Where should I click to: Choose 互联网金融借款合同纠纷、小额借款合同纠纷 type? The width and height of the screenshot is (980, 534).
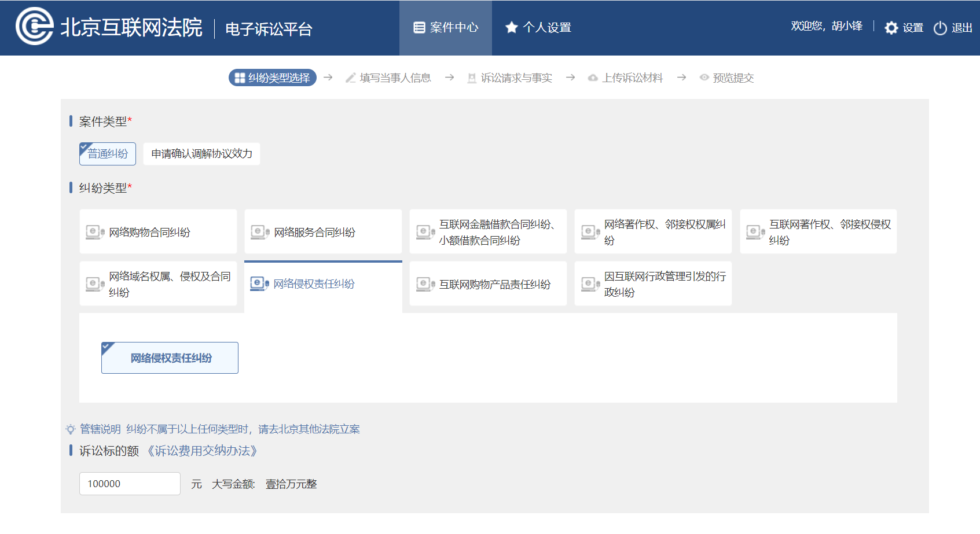488,231
